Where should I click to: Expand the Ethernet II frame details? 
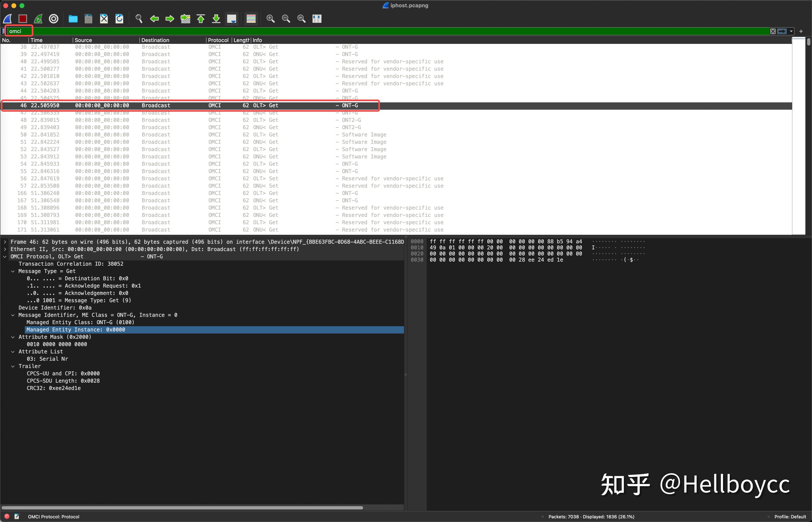(x=5, y=249)
